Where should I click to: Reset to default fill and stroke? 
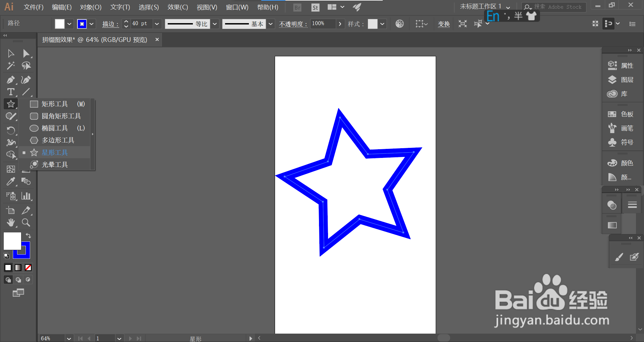tap(6, 256)
